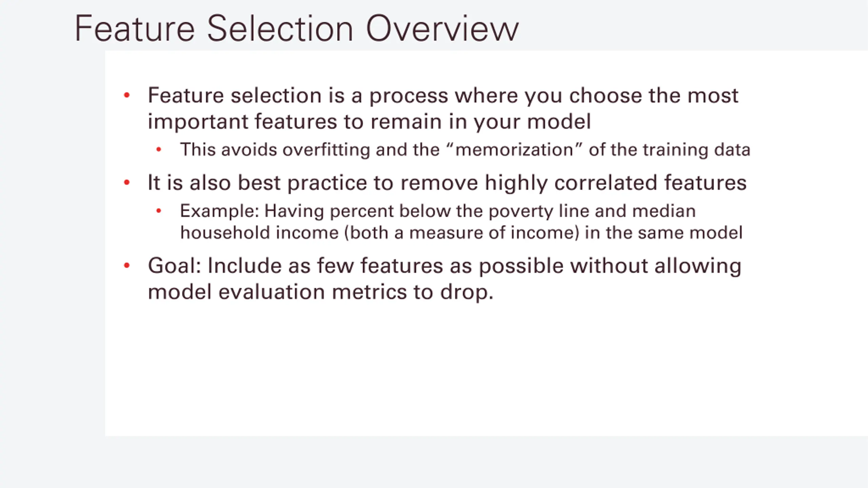
Task: Click the quoted word "memorization"
Action: coord(514,149)
